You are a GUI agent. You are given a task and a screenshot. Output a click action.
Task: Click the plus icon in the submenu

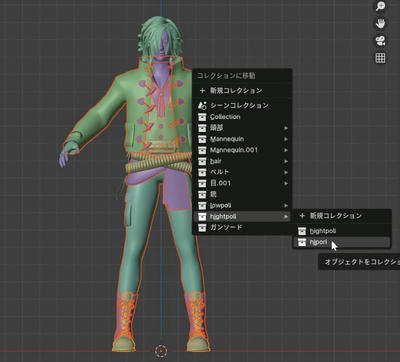coord(302,216)
